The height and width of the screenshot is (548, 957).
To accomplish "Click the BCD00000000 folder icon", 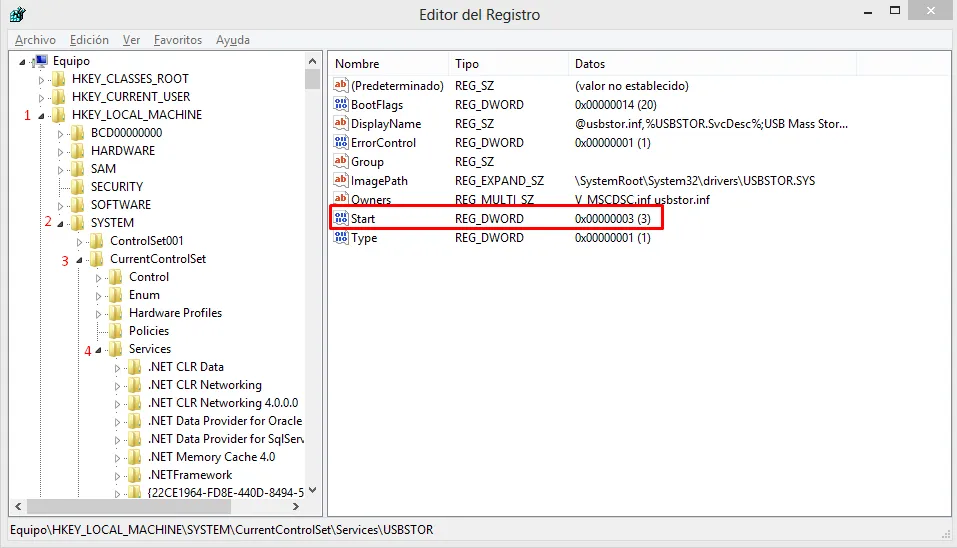I will pyautogui.click(x=78, y=132).
